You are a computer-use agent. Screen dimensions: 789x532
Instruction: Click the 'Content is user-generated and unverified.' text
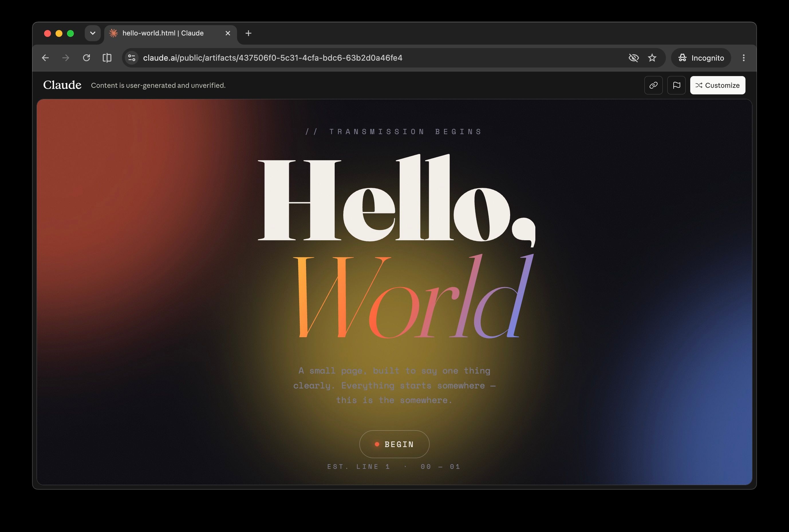[x=158, y=86]
